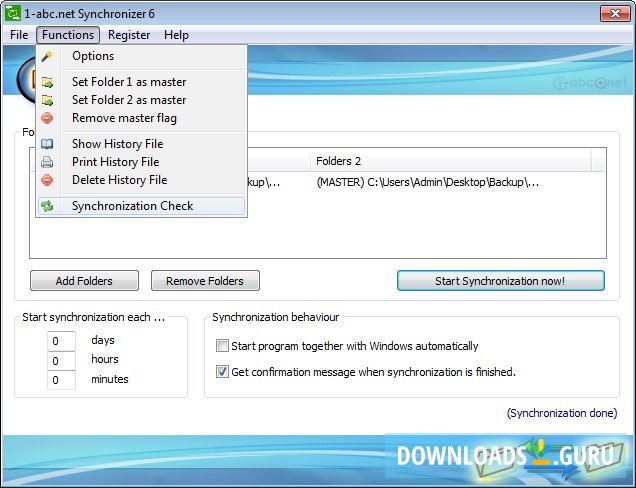This screenshot has height=488, width=636.
Task: Click the Add Folders button
Action: point(84,281)
